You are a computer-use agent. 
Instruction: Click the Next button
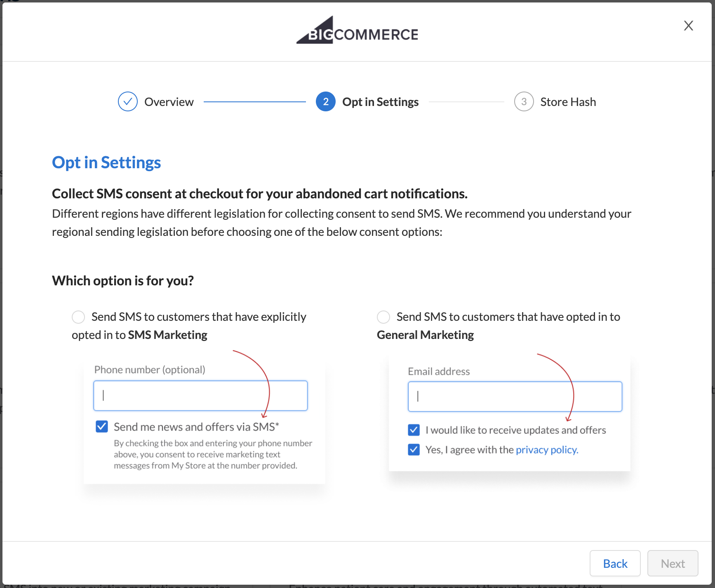tap(673, 563)
